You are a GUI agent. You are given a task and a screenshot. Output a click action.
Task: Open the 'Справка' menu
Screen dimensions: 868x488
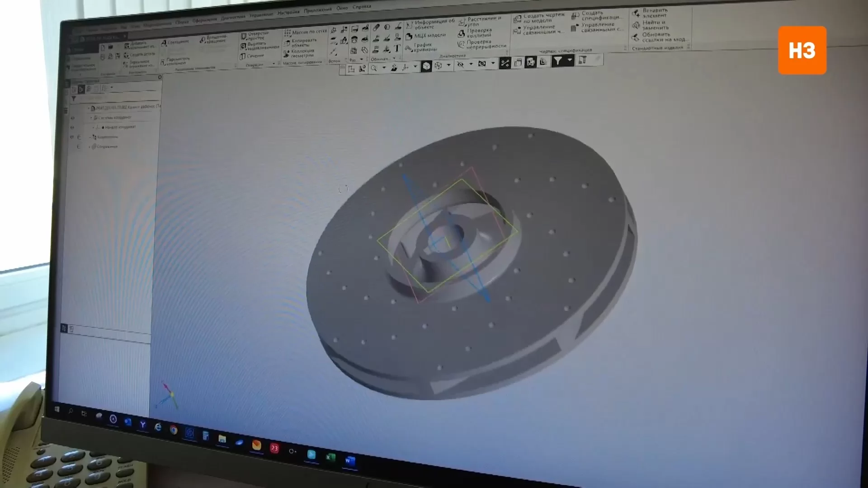tap(362, 7)
